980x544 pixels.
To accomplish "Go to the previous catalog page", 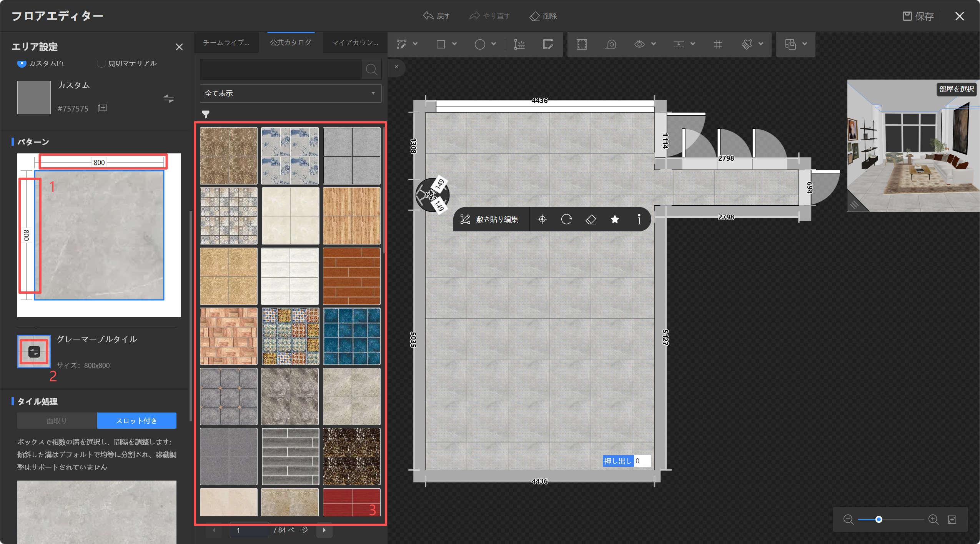I will [x=214, y=530].
